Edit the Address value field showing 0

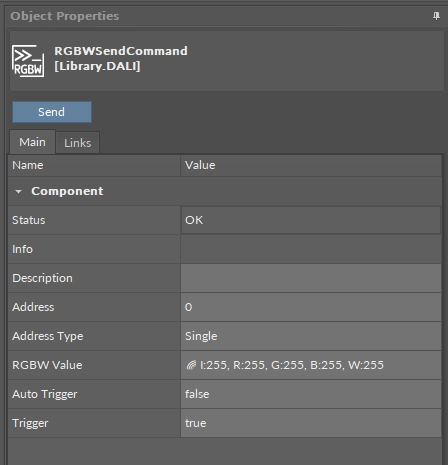click(x=311, y=307)
